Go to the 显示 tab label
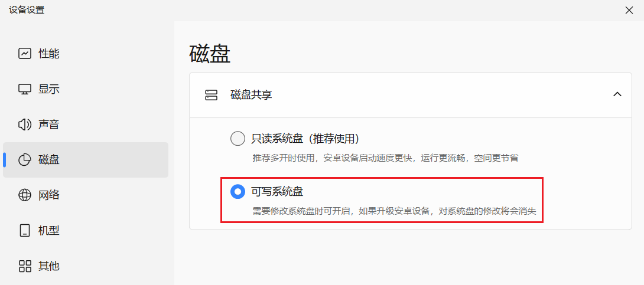Viewport: 644px width, 285px height. (49, 89)
